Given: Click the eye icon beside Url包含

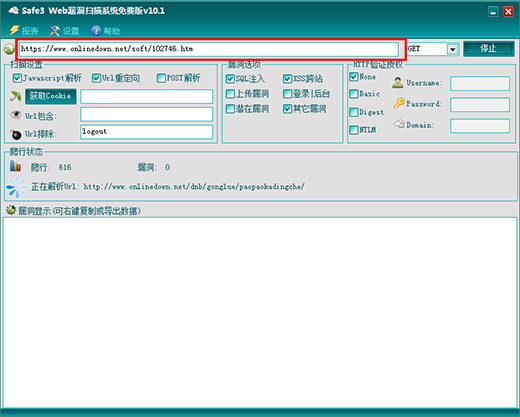Looking at the screenshot, I should [x=16, y=115].
